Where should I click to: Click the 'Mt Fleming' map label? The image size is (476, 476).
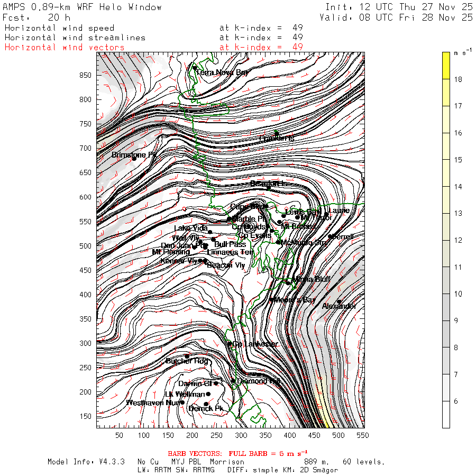tap(171, 252)
